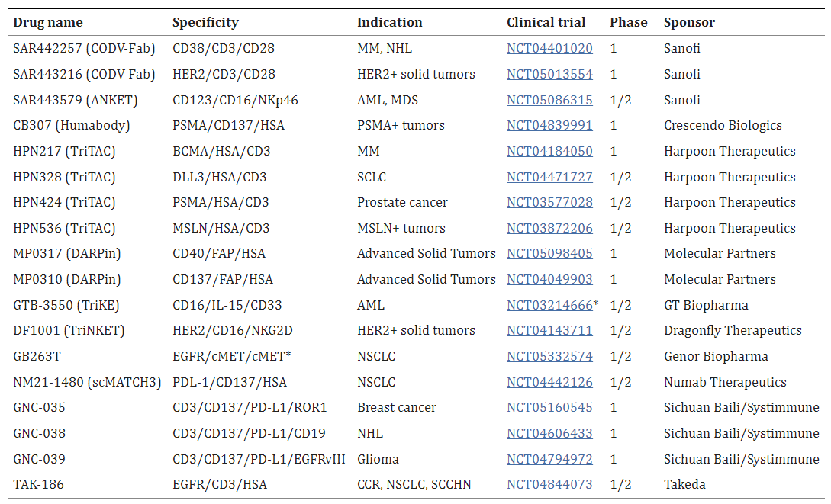Open trial link NCT04049903

pyautogui.click(x=549, y=280)
